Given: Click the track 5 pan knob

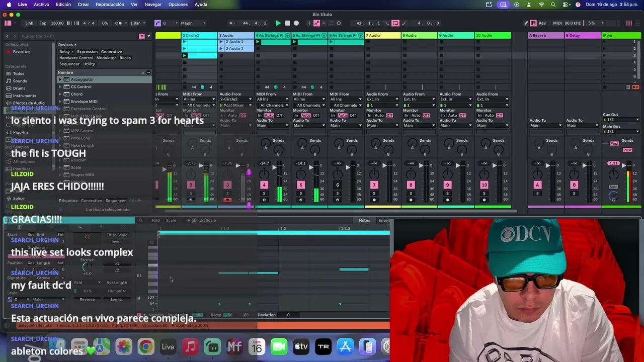Looking at the screenshot, I should (x=300, y=174).
